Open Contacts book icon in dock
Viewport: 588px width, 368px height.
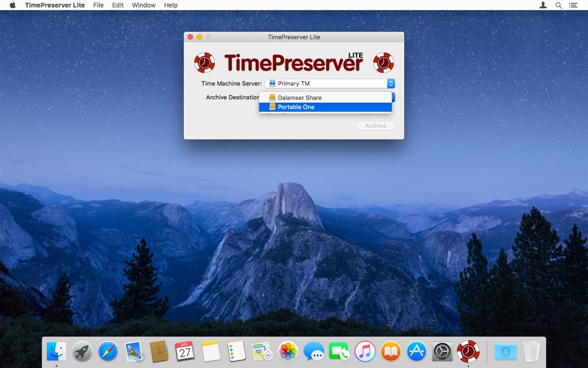click(x=159, y=351)
